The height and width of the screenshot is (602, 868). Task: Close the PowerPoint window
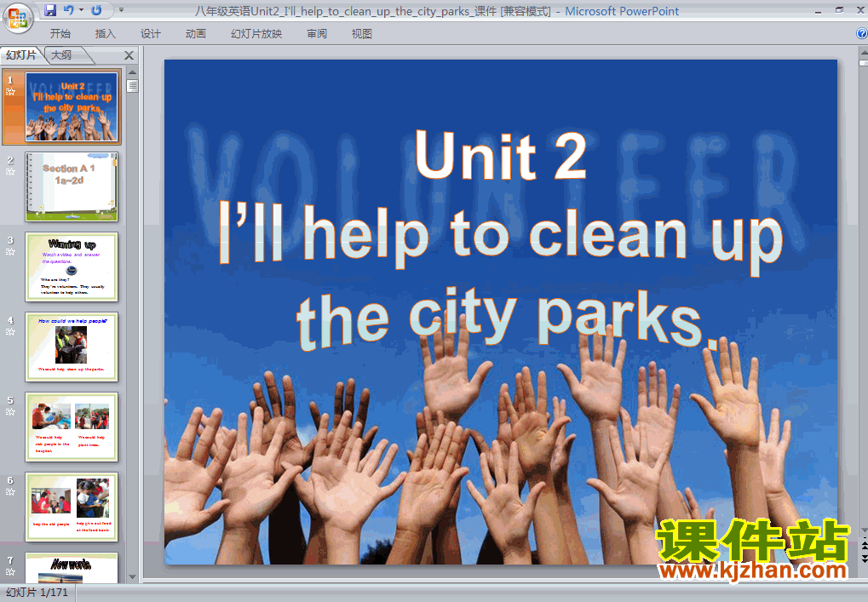click(861, 10)
